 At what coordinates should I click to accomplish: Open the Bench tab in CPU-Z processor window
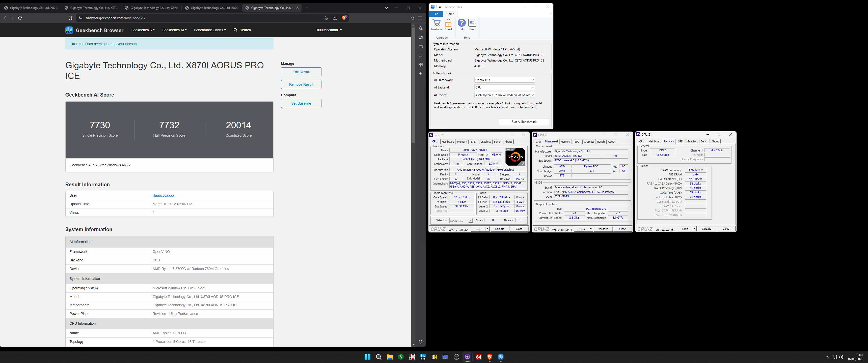point(497,142)
